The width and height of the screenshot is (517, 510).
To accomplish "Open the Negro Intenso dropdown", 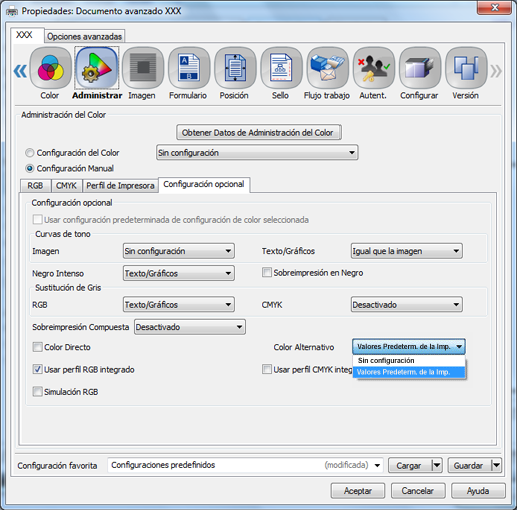I will pos(179,273).
